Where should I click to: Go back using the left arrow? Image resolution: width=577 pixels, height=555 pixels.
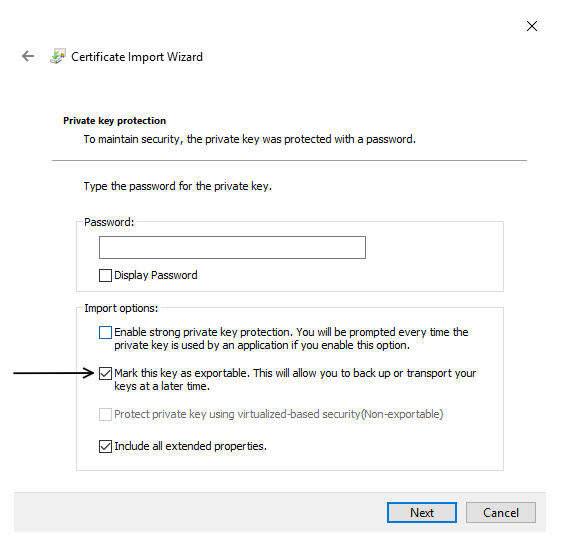click(x=28, y=56)
